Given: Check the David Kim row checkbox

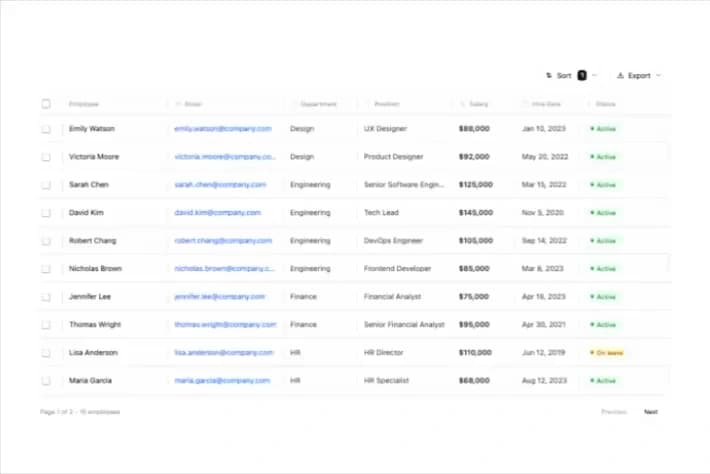Looking at the screenshot, I should 46,213.
